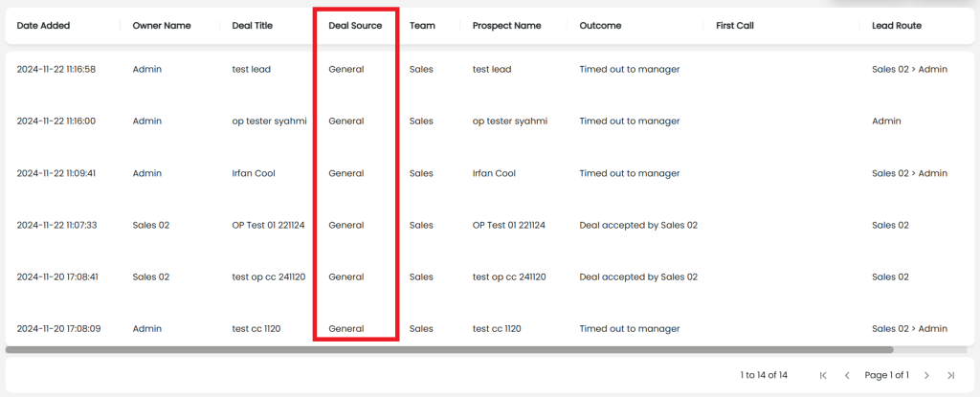Image resolution: width=980 pixels, height=397 pixels.
Task: Click the horizontal scrollbar under the table
Action: (x=450, y=350)
